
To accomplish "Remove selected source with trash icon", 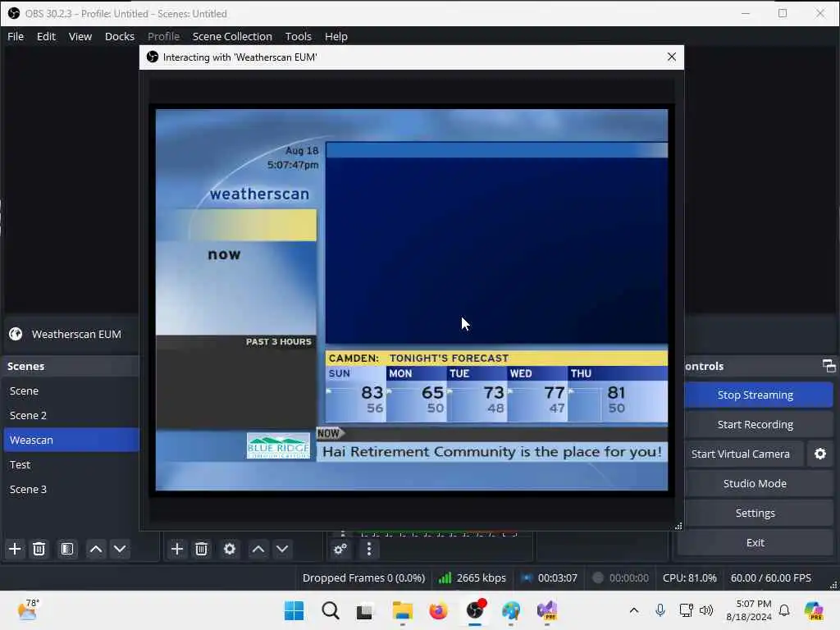I will pyautogui.click(x=201, y=549).
